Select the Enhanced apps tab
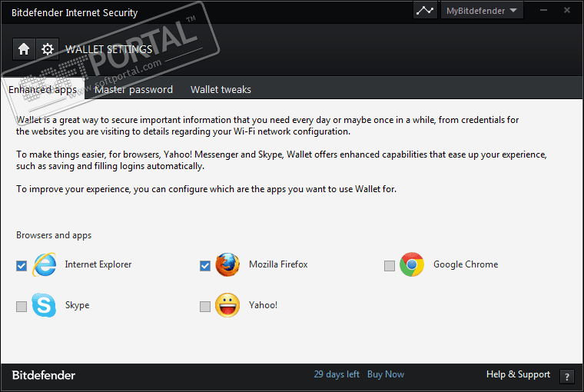 click(42, 89)
